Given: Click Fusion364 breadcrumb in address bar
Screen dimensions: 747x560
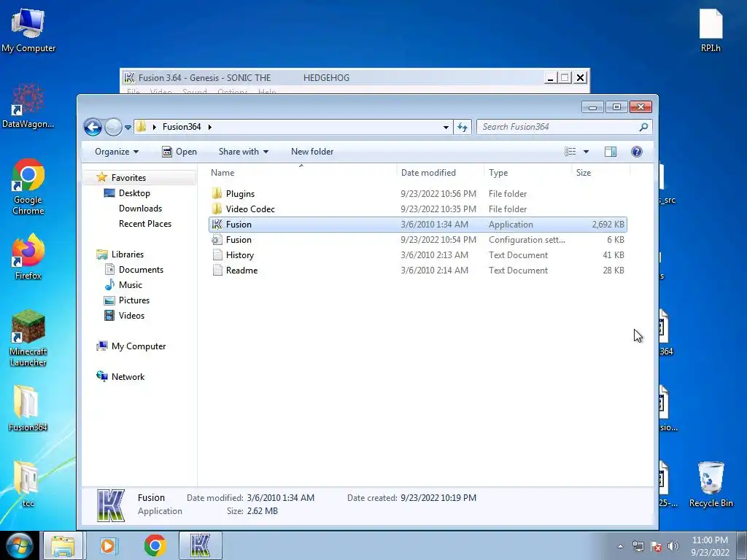Looking at the screenshot, I should click(x=182, y=127).
